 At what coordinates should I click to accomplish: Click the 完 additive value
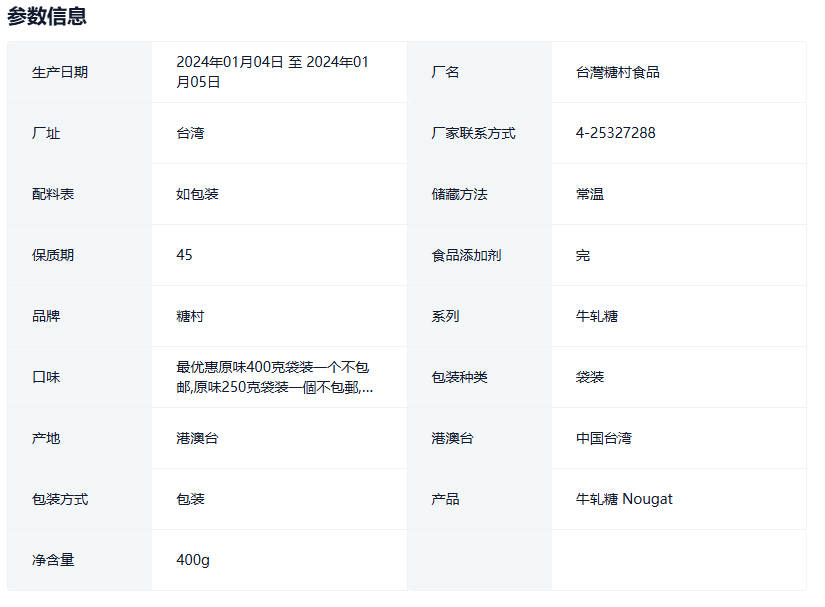click(582, 255)
